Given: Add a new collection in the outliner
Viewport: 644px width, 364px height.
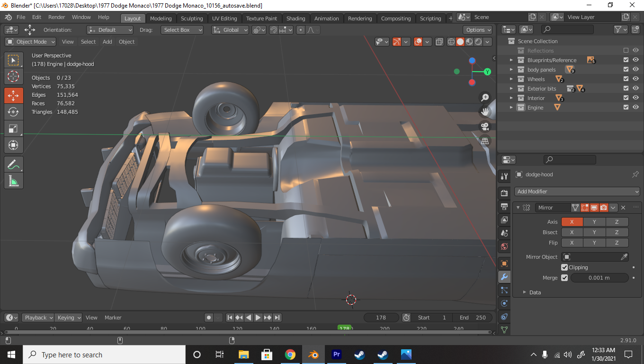Looking at the screenshot, I should [x=635, y=29].
